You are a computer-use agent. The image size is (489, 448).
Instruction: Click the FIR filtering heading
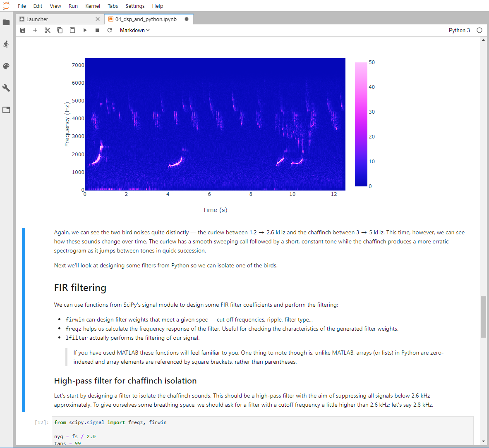click(x=80, y=288)
